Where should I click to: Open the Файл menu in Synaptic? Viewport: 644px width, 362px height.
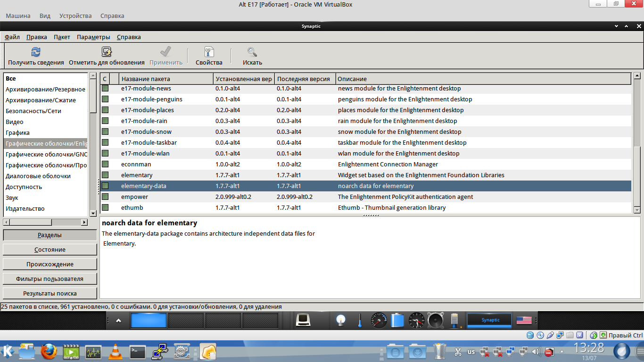12,37
